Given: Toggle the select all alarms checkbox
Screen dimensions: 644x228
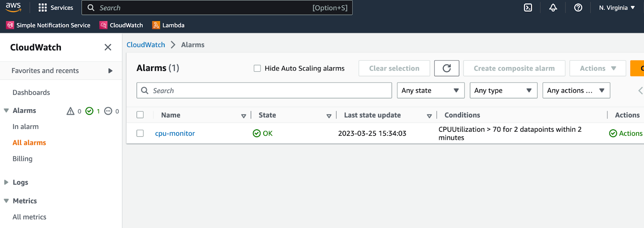Looking at the screenshot, I should tap(140, 115).
